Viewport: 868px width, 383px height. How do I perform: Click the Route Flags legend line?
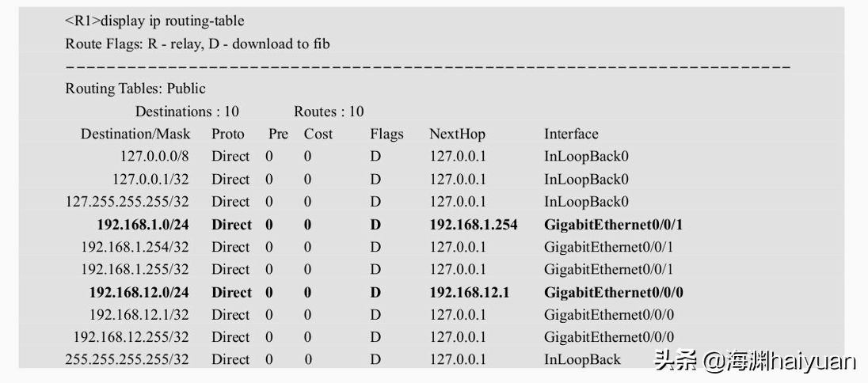(x=198, y=44)
